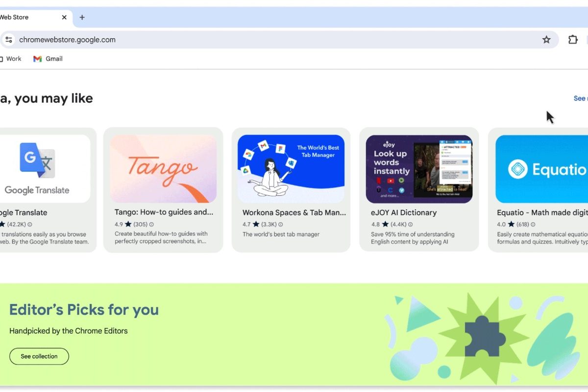Click Tango's description text about how-to guides

click(x=161, y=237)
